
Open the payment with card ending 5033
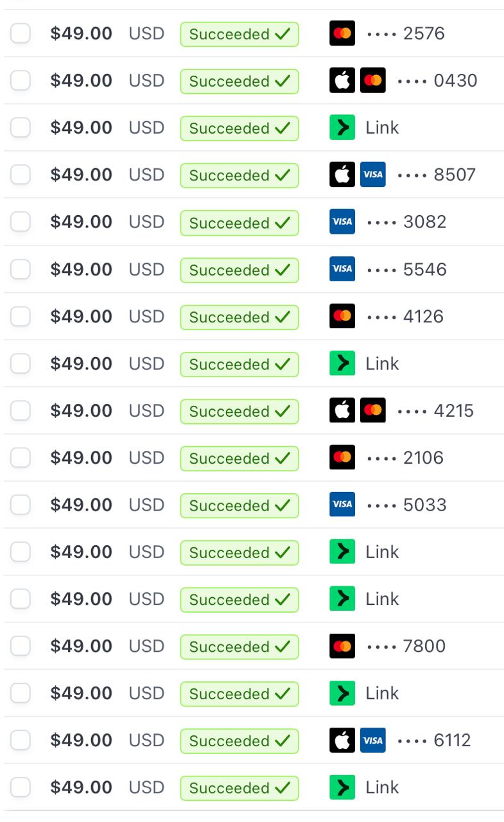pos(424,505)
